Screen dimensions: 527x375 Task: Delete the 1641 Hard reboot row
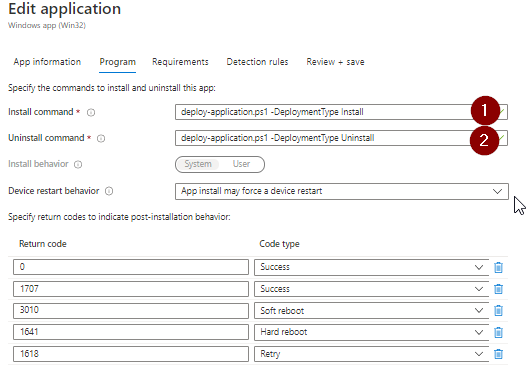pos(498,332)
